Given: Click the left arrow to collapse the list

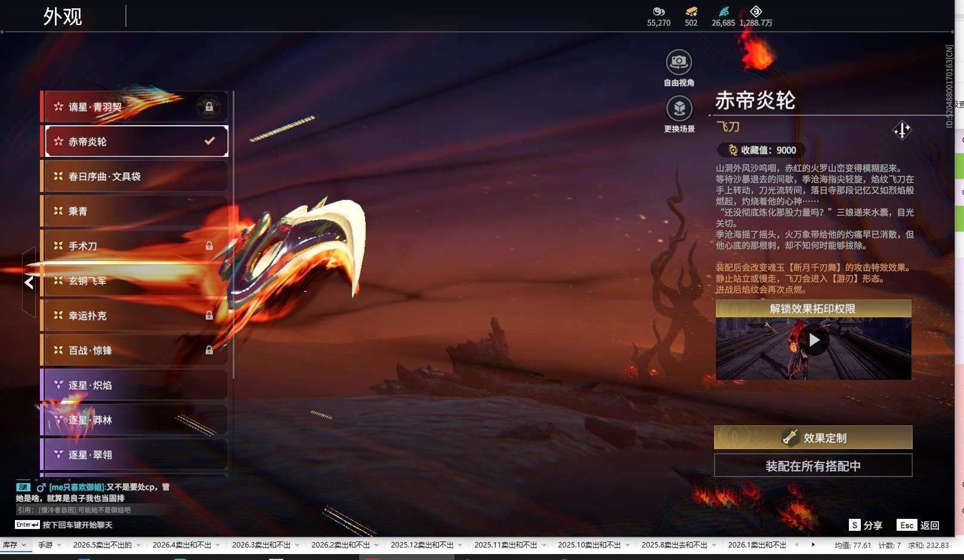Looking at the screenshot, I should [29, 282].
